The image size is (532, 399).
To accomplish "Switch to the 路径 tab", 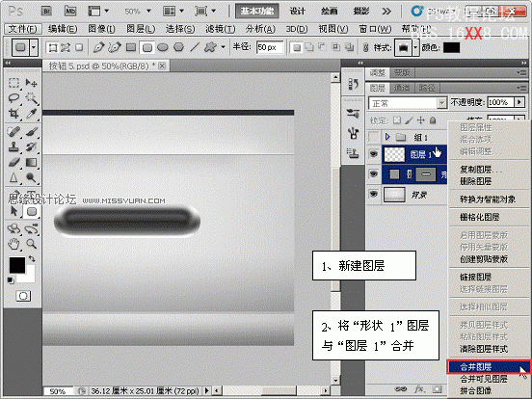I will click(x=427, y=88).
